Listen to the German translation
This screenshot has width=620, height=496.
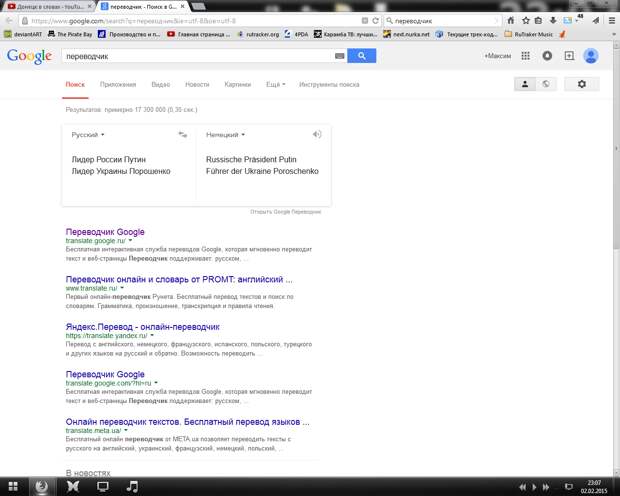(x=317, y=134)
